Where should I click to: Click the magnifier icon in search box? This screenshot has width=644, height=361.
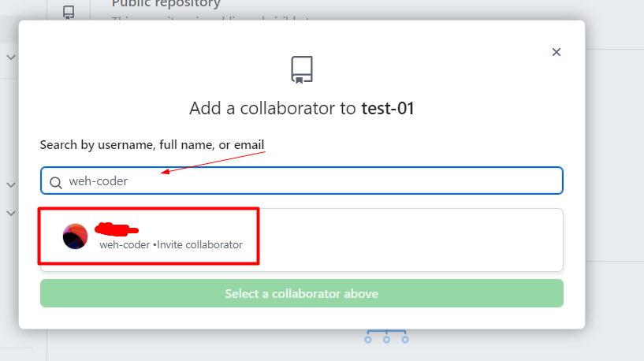[x=56, y=182]
